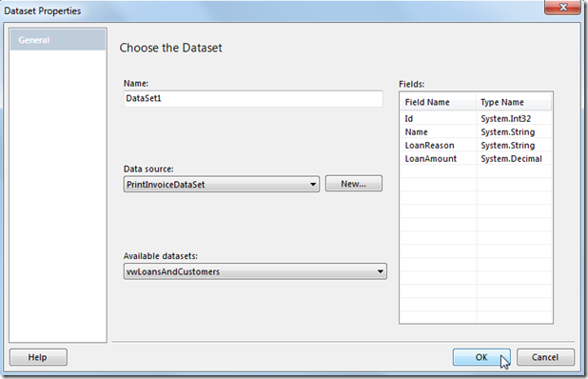Select the LoanReason field row

[x=476, y=146]
